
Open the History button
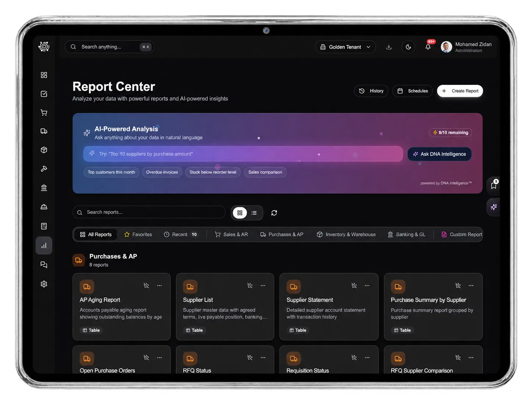(371, 91)
